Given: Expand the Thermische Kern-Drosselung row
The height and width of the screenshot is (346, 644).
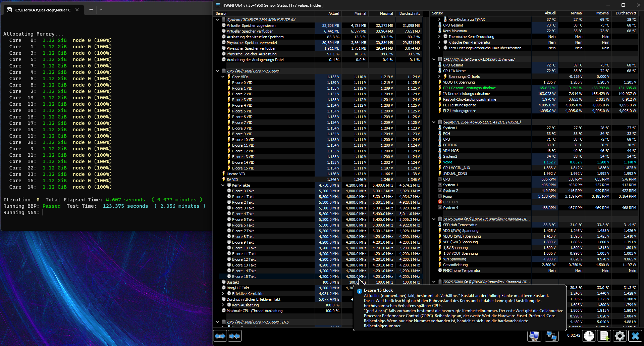Looking at the screenshot, I should [439, 37].
